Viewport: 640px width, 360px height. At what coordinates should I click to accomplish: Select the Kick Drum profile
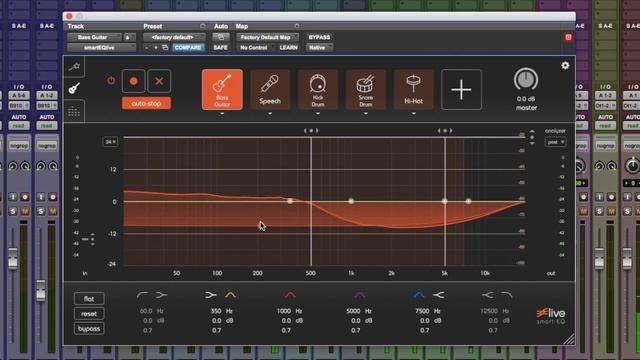pos(318,89)
